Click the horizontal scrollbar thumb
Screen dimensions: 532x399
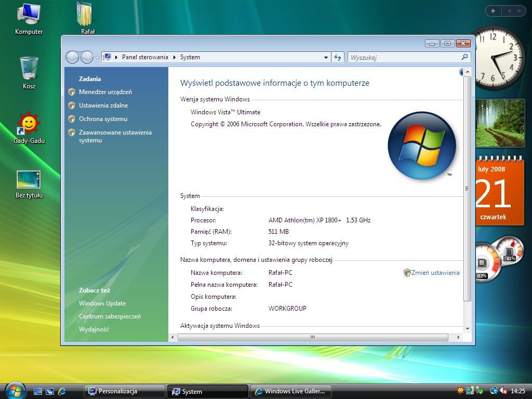click(313, 337)
